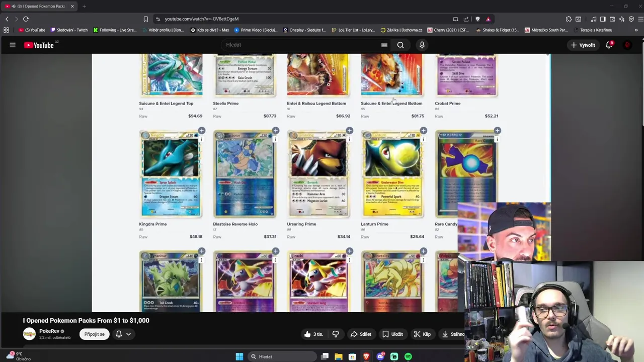Image resolution: width=644 pixels, height=362 pixels.
Task: Open the PokeRev channel avatar
Action: [x=29, y=334]
